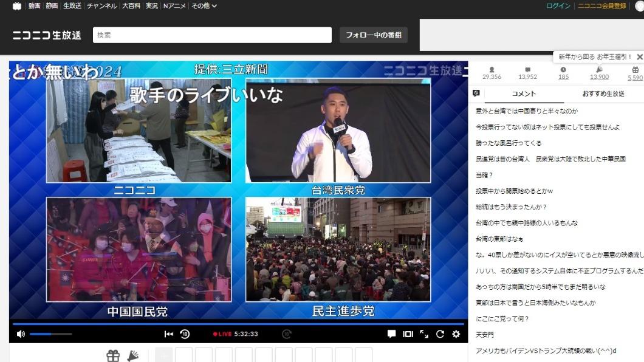This screenshot has height=362, width=644.
Task: Click comment にこにこ党って何？
Action: 502,318
